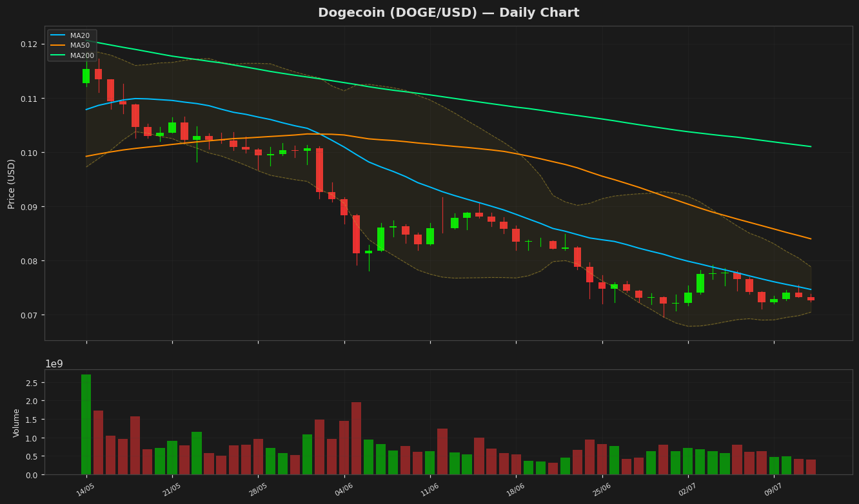Select the MA200 legend entry
This screenshot has height=504, width=859.
(x=72, y=56)
